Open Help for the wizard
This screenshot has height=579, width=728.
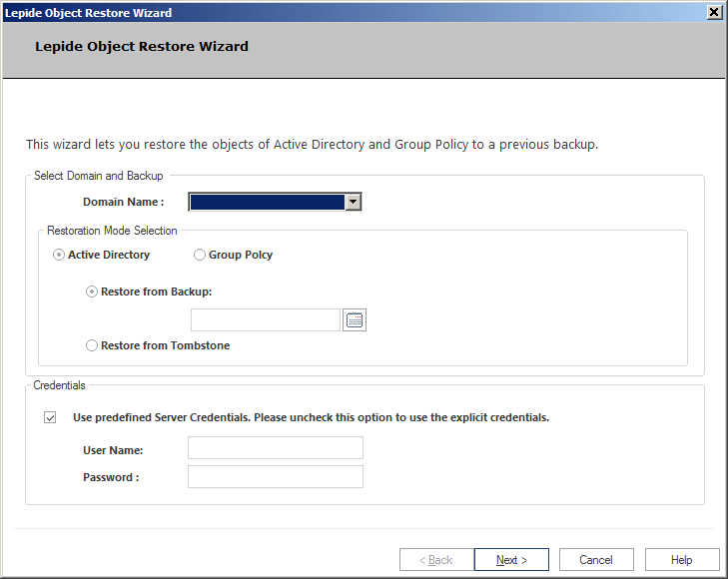(682, 559)
